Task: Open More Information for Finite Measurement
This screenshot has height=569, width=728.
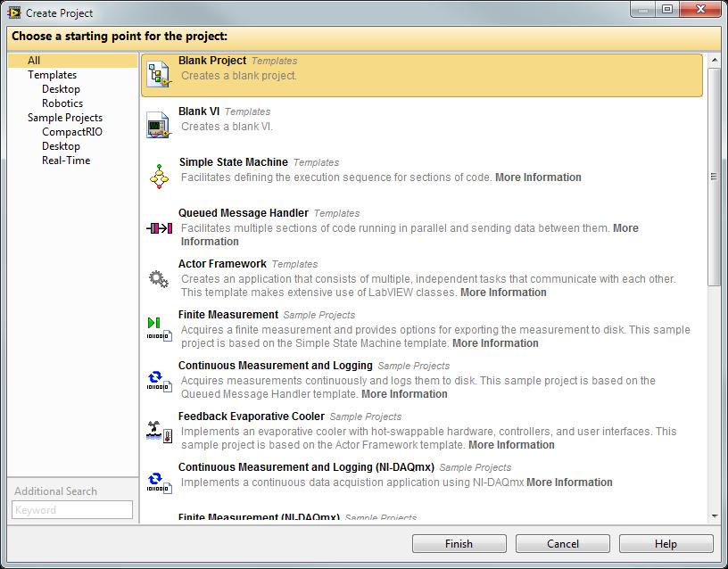Action: pos(495,343)
